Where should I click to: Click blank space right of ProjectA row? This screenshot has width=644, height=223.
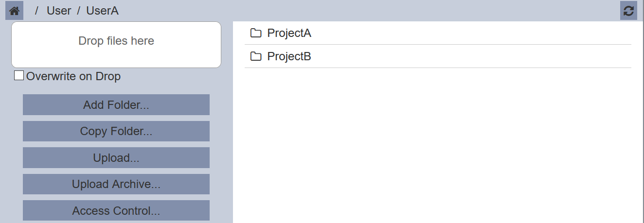(471, 33)
